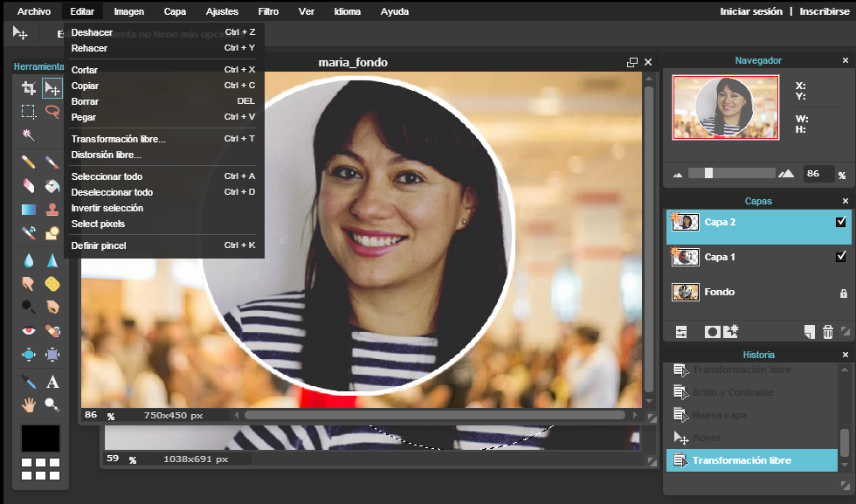Screen dimensions: 856x504
Task: Choose the Sponge tool
Action: pos(52,284)
